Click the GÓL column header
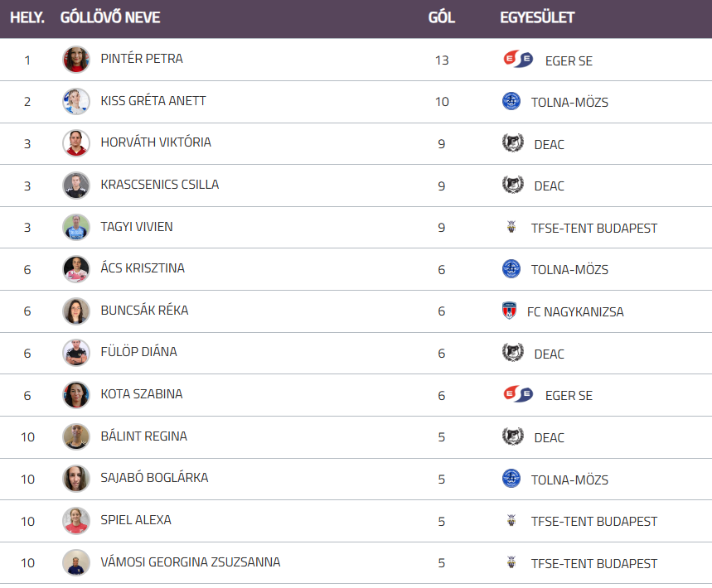Screen dimensions: 712x588 pyautogui.click(x=441, y=17)
